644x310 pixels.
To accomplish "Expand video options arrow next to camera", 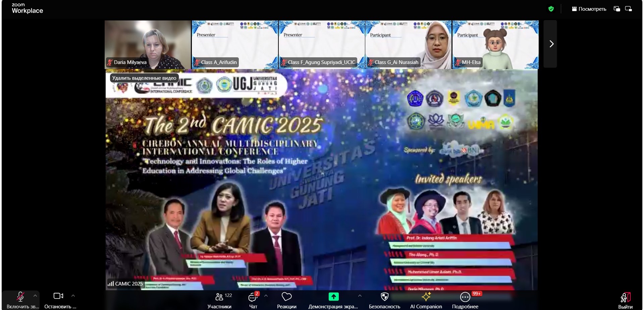I will (x=73, y=296).
